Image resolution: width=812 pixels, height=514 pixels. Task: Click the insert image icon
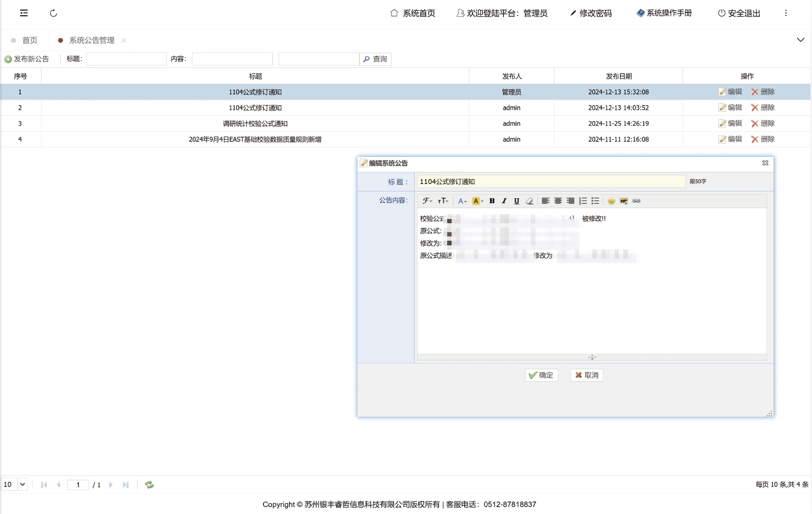pos(624,201)
